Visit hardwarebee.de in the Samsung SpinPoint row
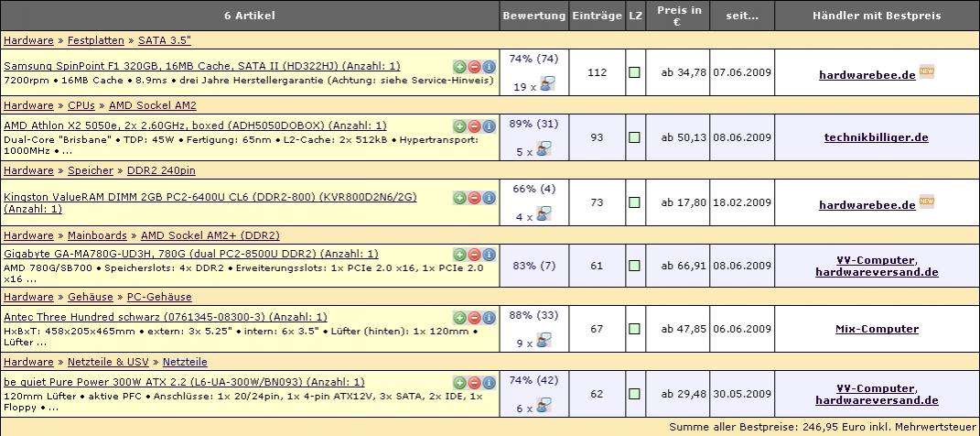This screenshot has width=980, height=436. pyautogui.click(x=867, y=74)
